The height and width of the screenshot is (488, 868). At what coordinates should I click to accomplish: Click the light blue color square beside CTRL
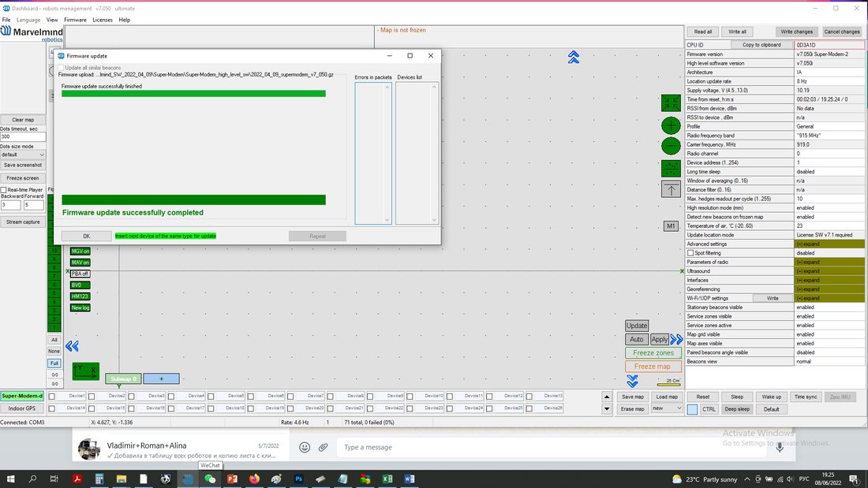692,409
